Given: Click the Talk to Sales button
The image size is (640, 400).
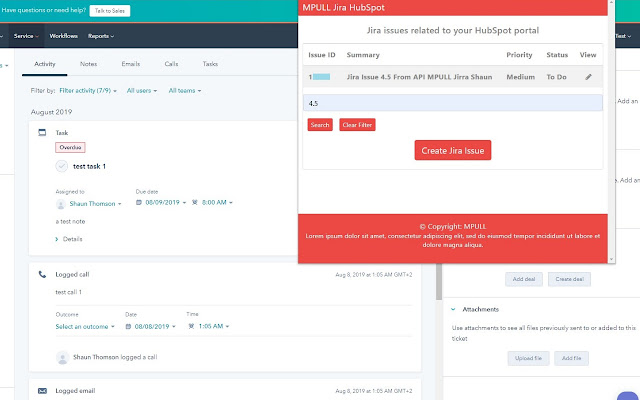Looking at the screenshot, I should point(110,11).
